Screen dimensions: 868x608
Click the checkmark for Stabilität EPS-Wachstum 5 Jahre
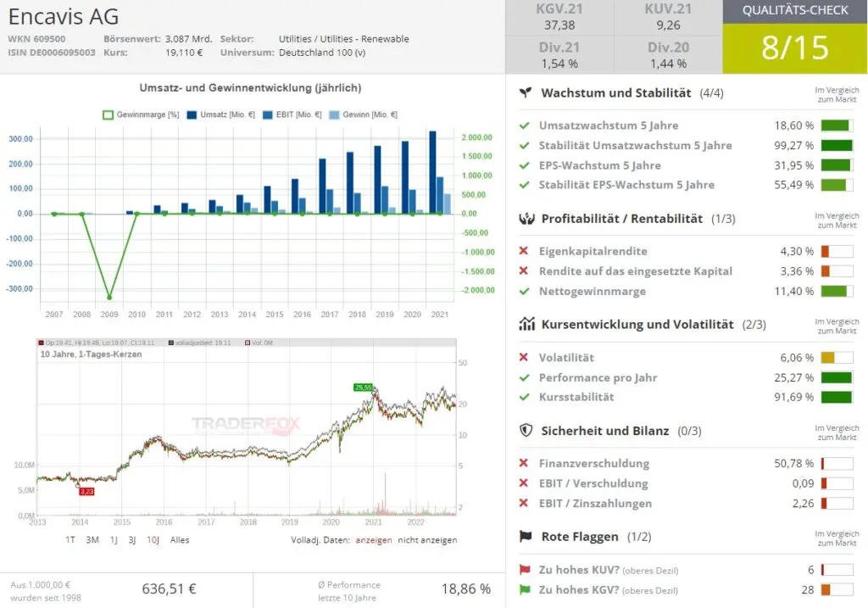tap(524, 185)
